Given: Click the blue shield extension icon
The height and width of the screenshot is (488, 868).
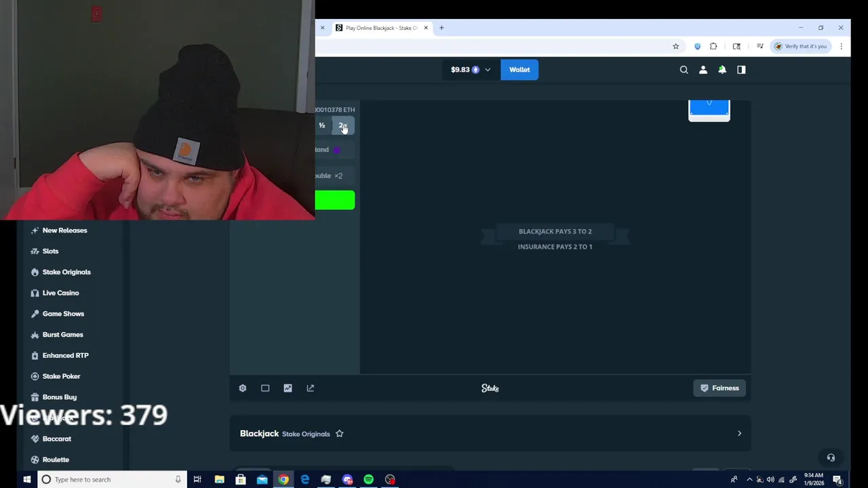Looking at the screenshot, I should pyautogui.click(x=697, y=46).
